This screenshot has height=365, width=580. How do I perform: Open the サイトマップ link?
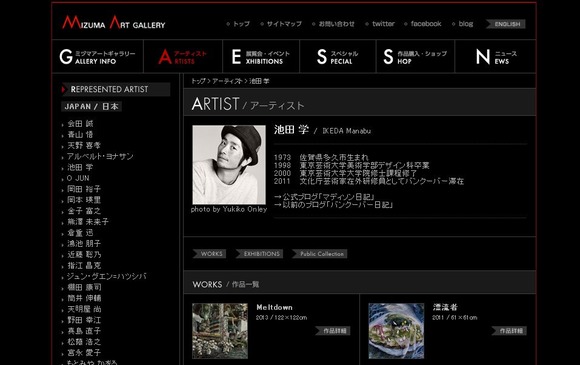point(284,24)
